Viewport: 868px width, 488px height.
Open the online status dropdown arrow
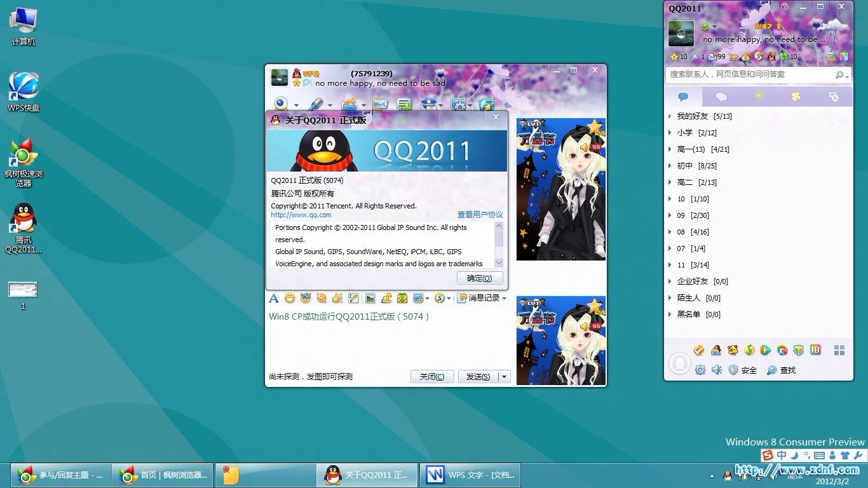714,27
